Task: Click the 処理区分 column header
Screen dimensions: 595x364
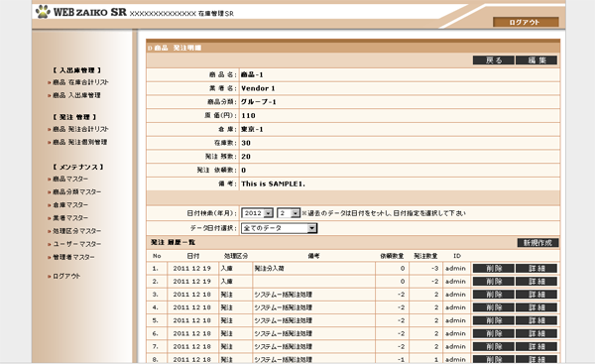Action: point(236,256)
